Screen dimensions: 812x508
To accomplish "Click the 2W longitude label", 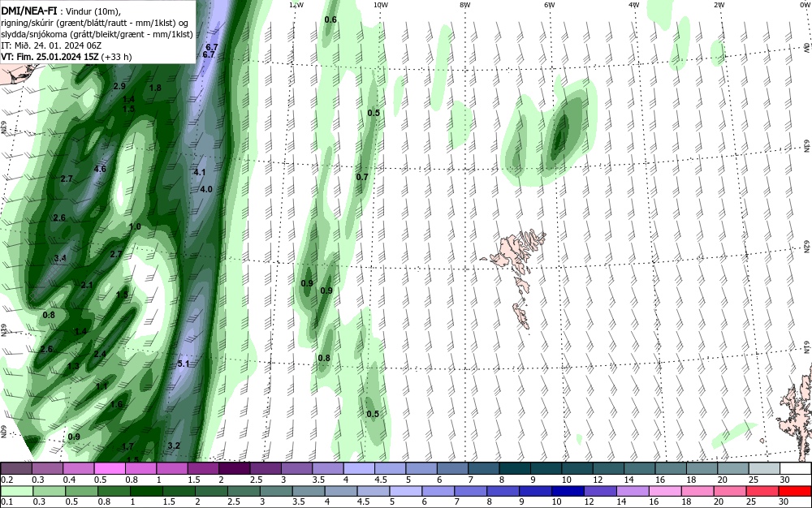I will tap(719, 5).
